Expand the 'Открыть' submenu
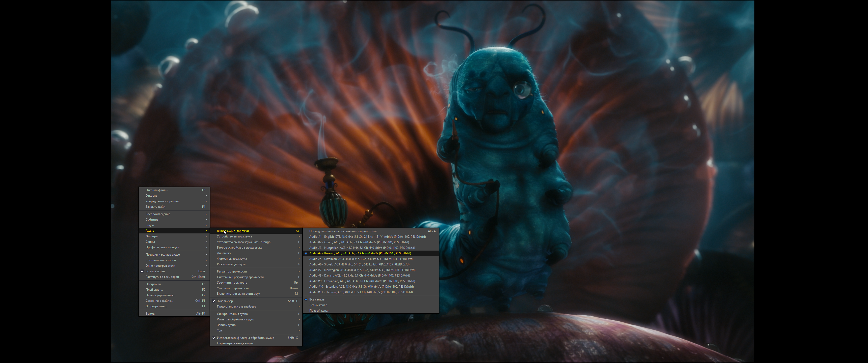Image resolution: width=868 pixels, height=363 pixels. click(174, 195)
